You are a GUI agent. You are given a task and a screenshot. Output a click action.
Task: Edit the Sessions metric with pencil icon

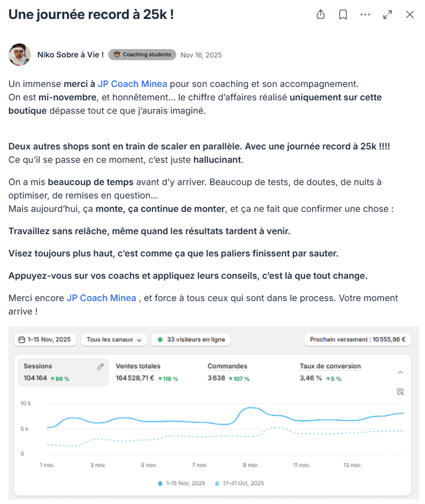100,367
